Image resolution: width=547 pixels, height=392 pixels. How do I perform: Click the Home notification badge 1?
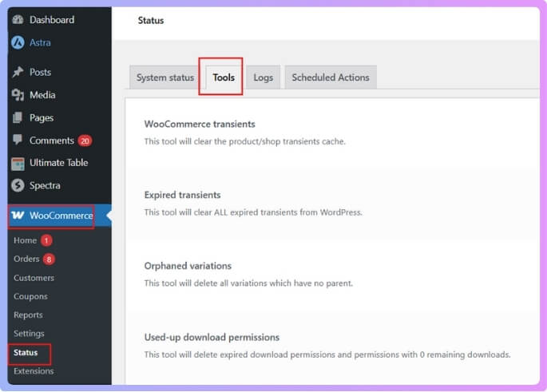pos(46,240)
